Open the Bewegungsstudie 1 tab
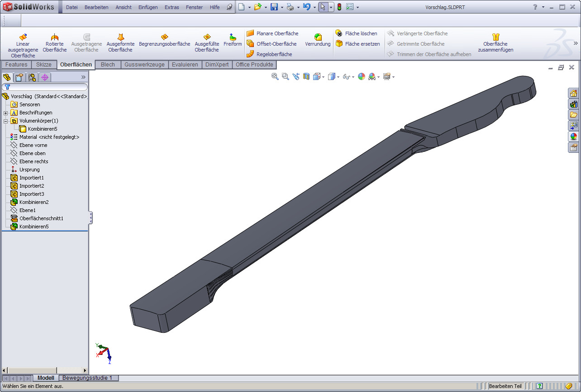The image size is (581, 392). tap(88, 378)
